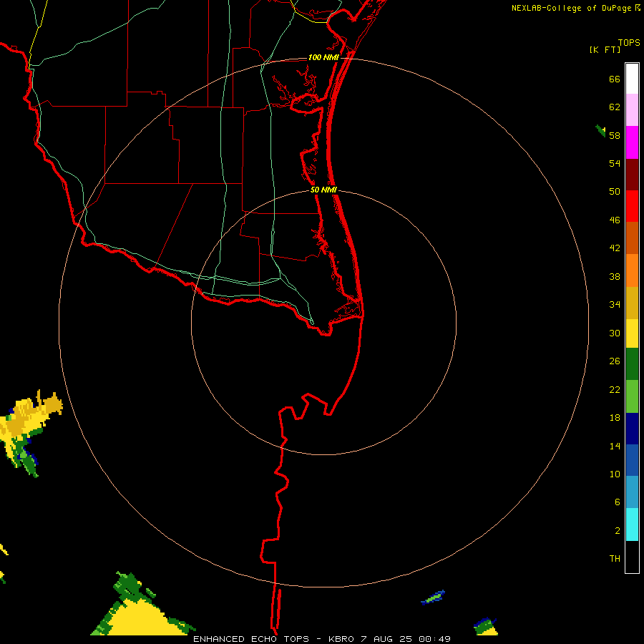Click the 6 legend value

618,502
